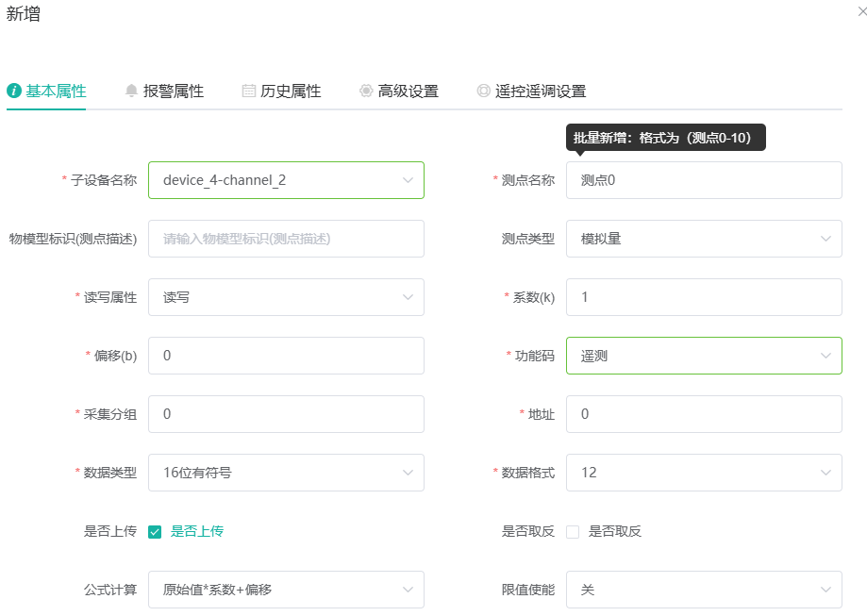Toggle the 是否上传 checkbox
The image size is (867, 616).
click(155, 532)
